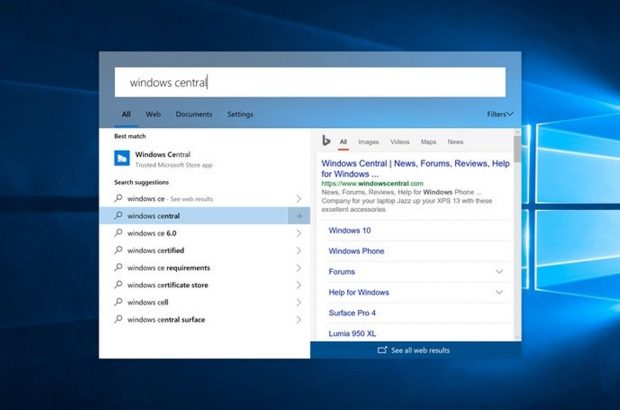Viewport: 620px width, 410px height.
Task: Select 'windows ce 6.0' suggestion
Action: point(204,233)
